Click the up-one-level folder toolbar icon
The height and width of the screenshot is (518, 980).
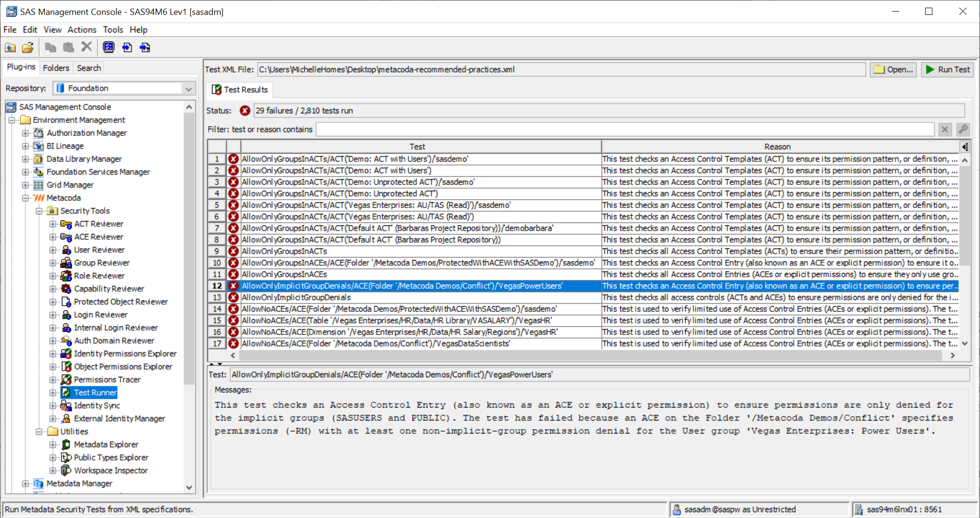tap(10, 48)
